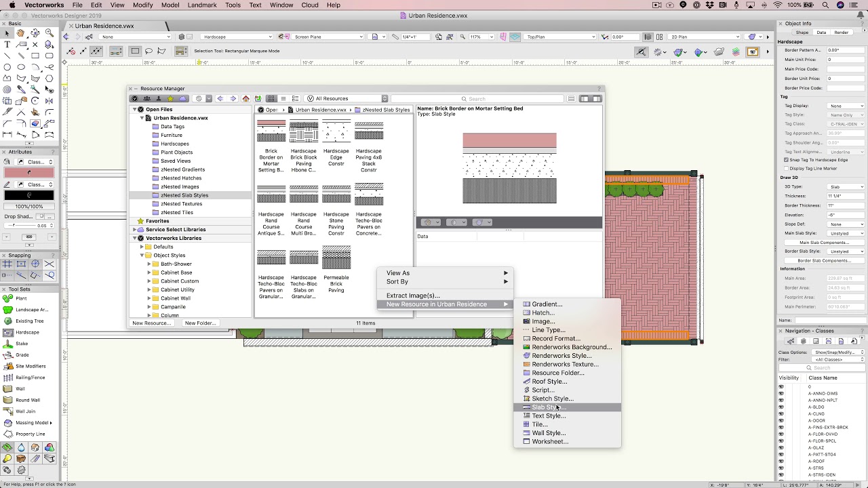The image size is (868, 488).
Task: Enable Display Tag Line Marker checkbox
Action: tap(786, 168)
